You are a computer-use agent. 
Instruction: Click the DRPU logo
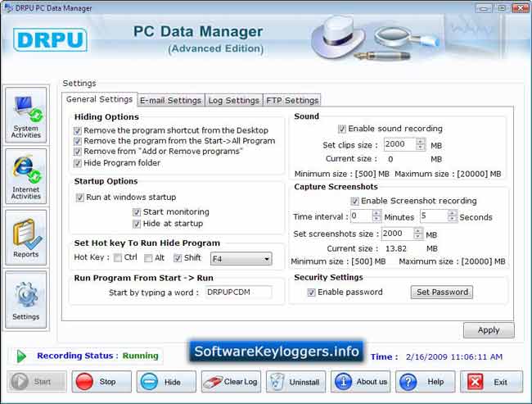50,40
